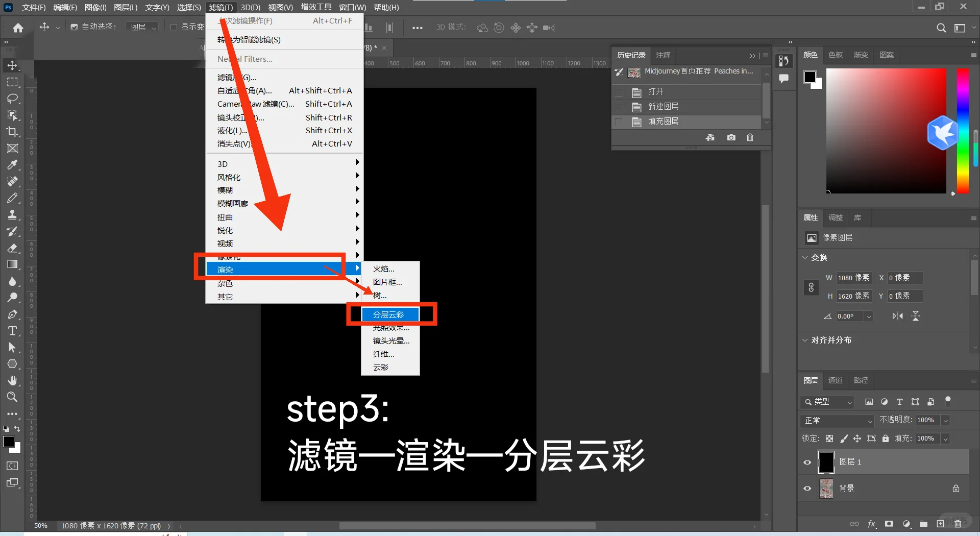980x536 pixels.
Task: Select the Rectangular Marquee tool
Action: pos(12,82)
